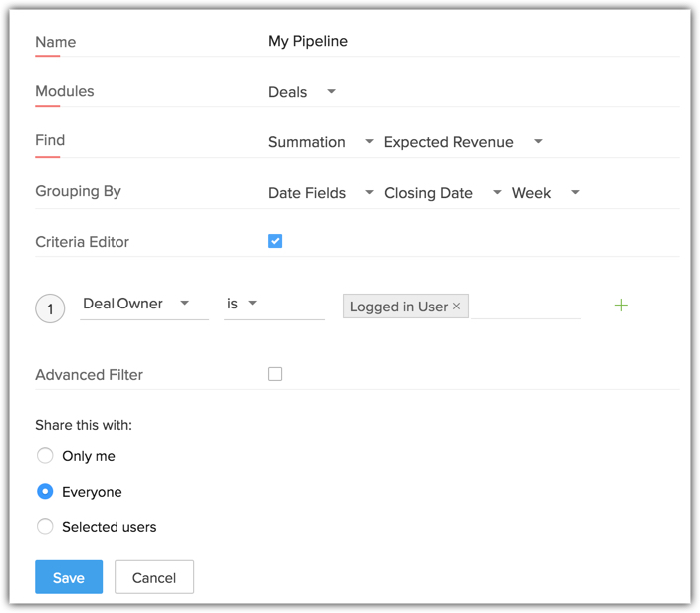Expand the Closing Date dropdown

click(443, 193)
